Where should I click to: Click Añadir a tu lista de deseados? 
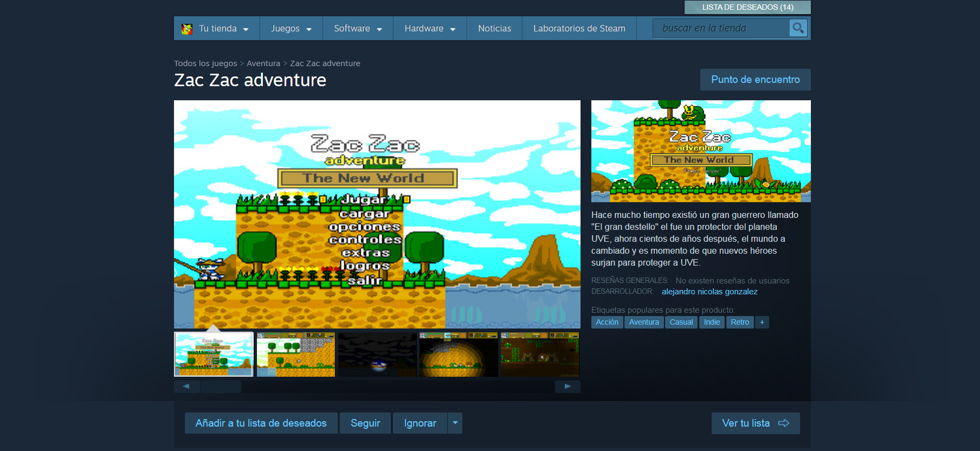click(261, 423)
